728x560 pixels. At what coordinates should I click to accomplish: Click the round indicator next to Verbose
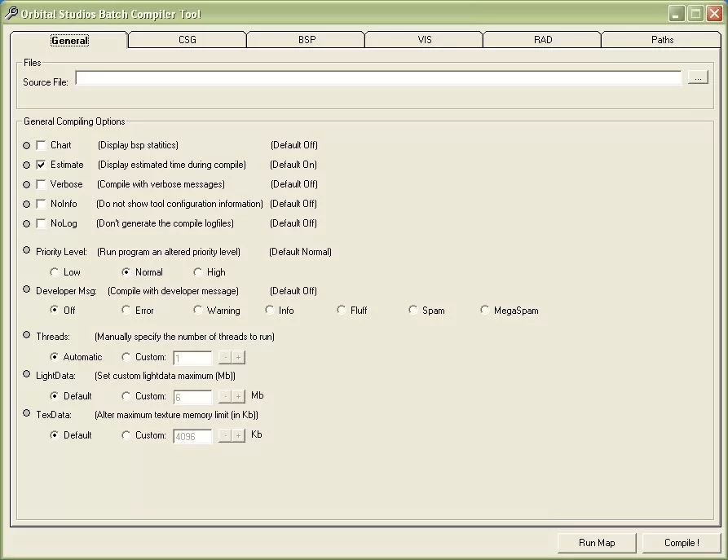(x=27, y=184)
